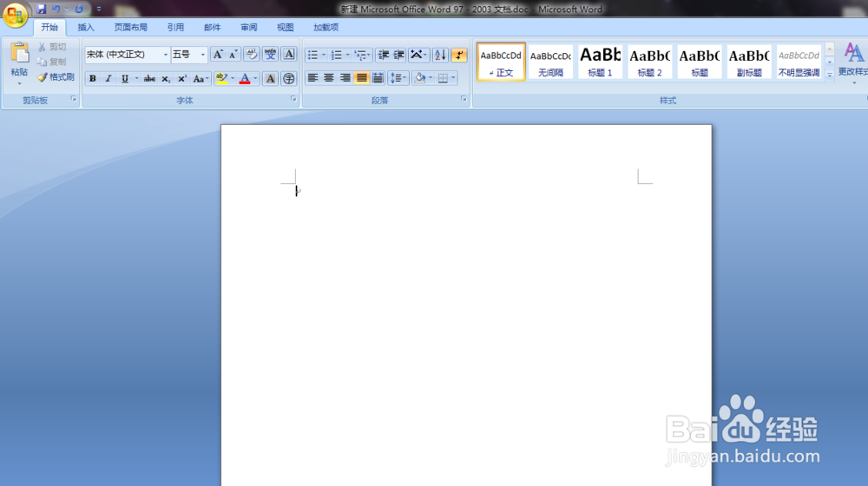
Task: Apply paragraph shading fill bucket
Action: [419, 78]
